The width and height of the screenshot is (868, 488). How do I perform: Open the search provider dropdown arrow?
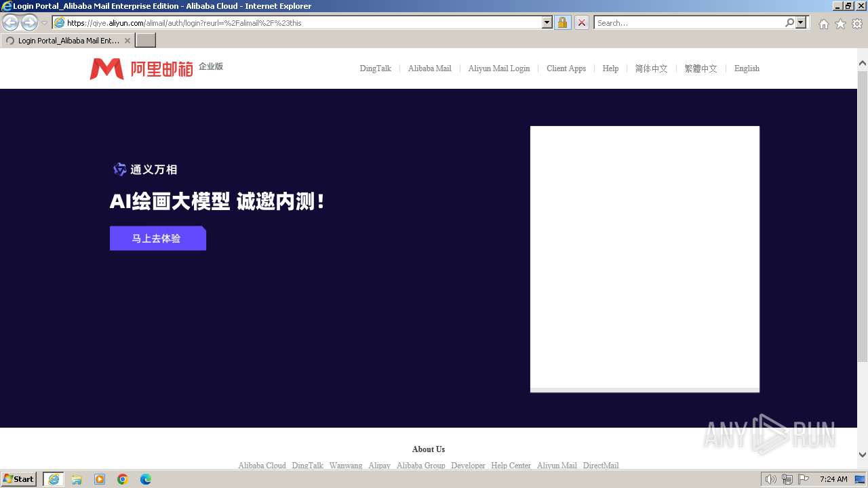click(801, 22)
